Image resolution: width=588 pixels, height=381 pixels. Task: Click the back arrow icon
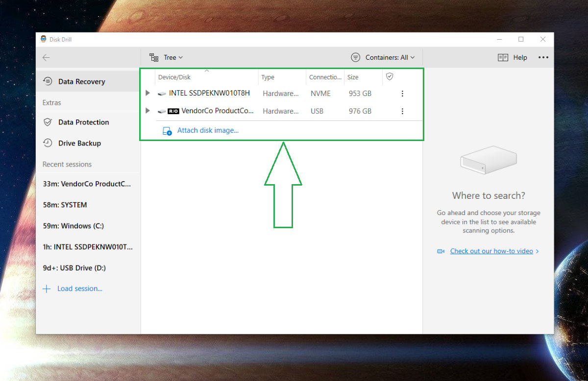pyautogui.click(x=46, y=57)
